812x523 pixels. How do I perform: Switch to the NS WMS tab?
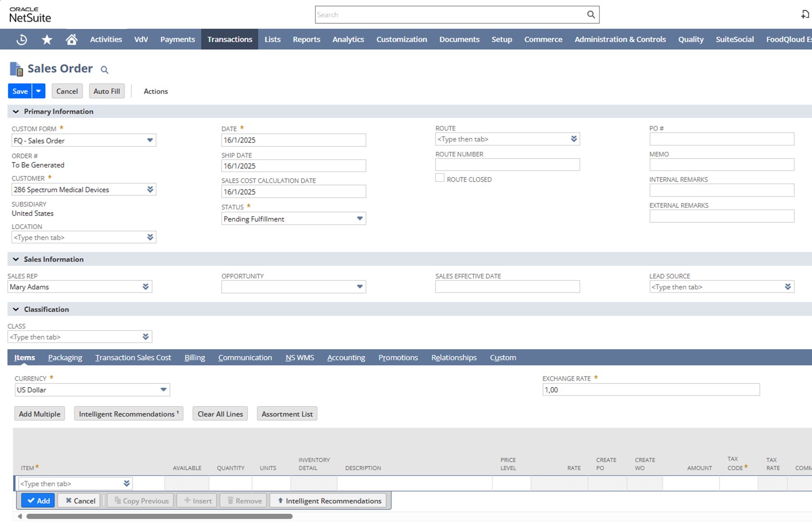299,358
